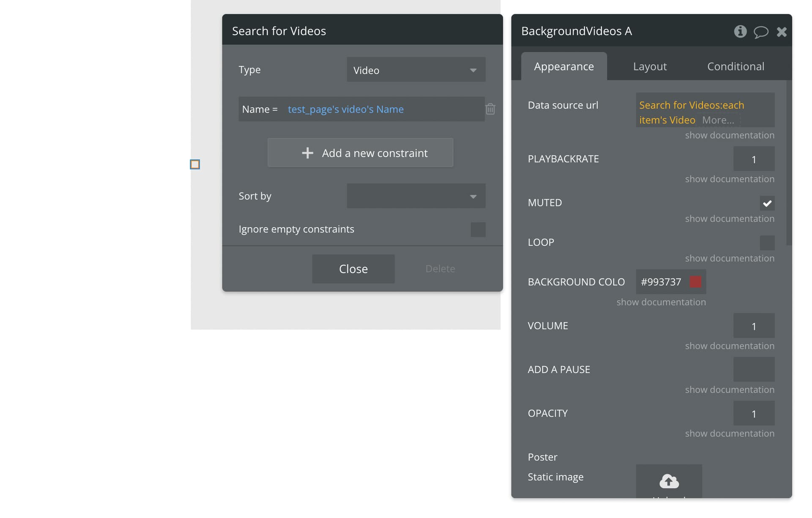Click the property panel vertical scrollbar

coord(789,163)
